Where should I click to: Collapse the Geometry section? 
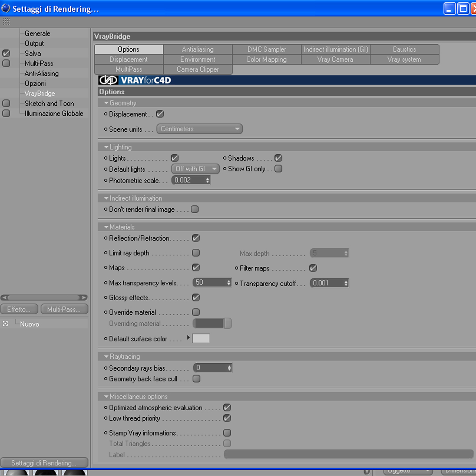click(x=106, y=103)
